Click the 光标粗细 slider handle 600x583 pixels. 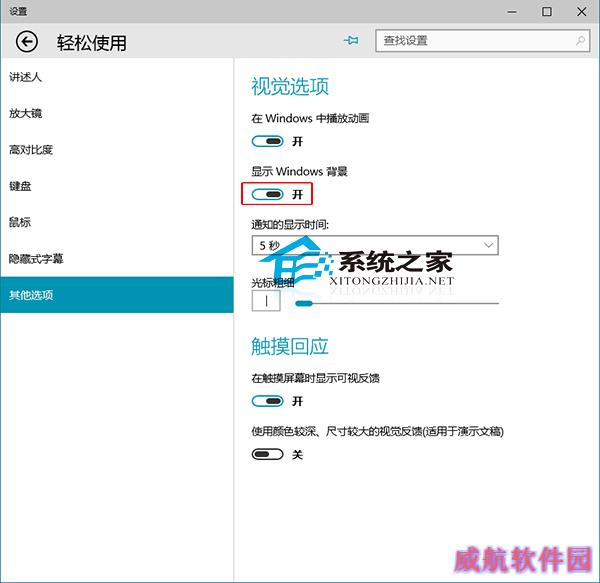click(304, 303)
